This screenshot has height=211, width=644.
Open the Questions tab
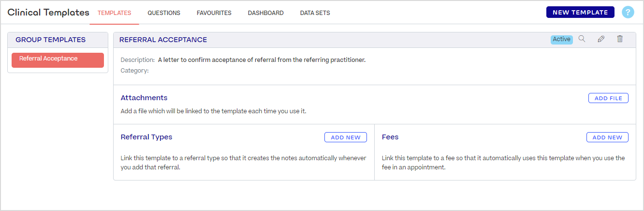click(x=164, y=13)
